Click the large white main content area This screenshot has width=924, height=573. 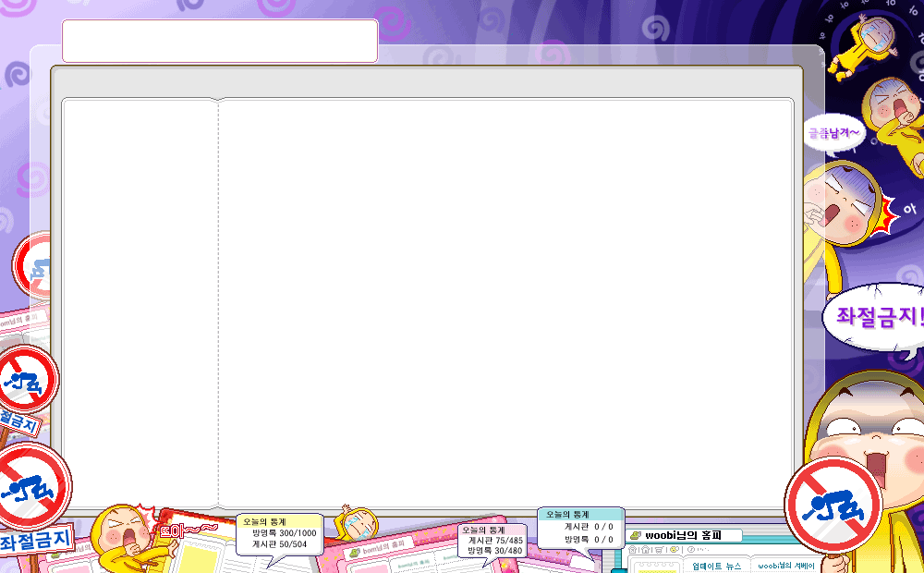tap(505, 303)
